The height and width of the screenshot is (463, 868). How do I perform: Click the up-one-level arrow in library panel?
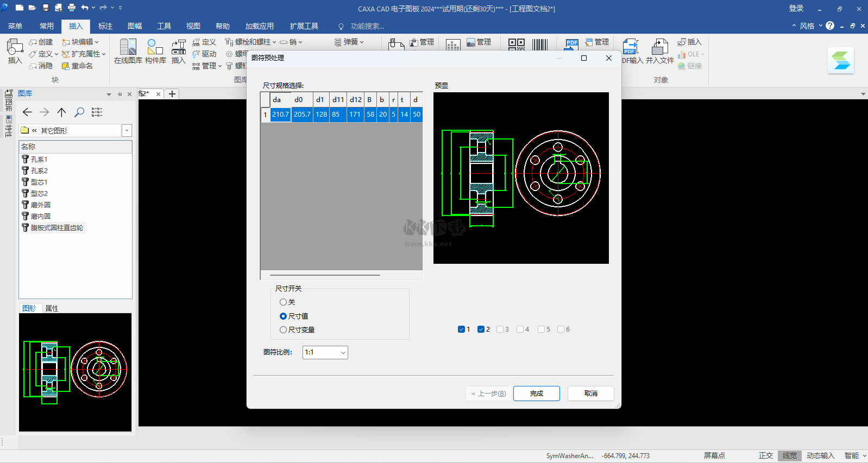click(x=62, y=112)
